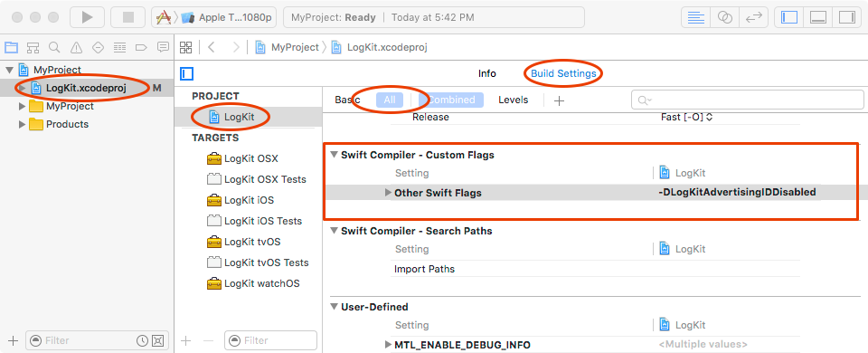Toggle the Utilities pane visibility

tap(847, 17)
